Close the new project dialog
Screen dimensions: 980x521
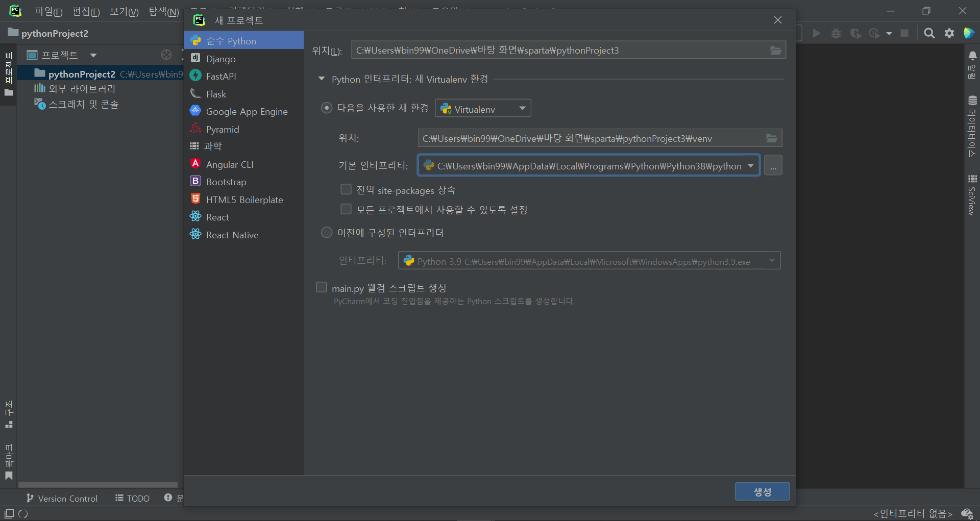point(777,20)
